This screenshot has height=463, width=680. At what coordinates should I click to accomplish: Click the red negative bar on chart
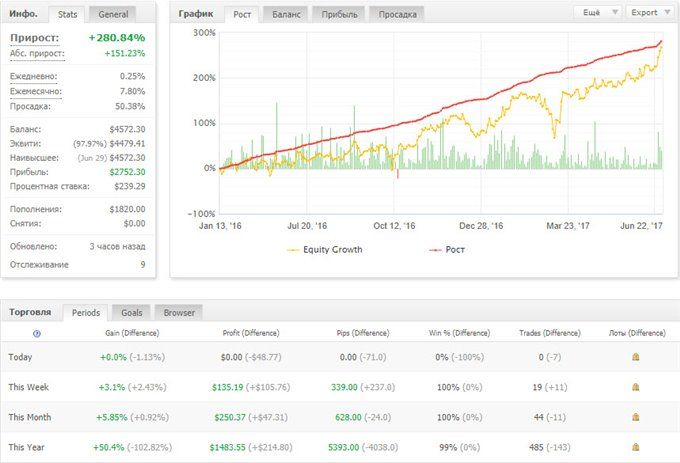coord(398,174)
